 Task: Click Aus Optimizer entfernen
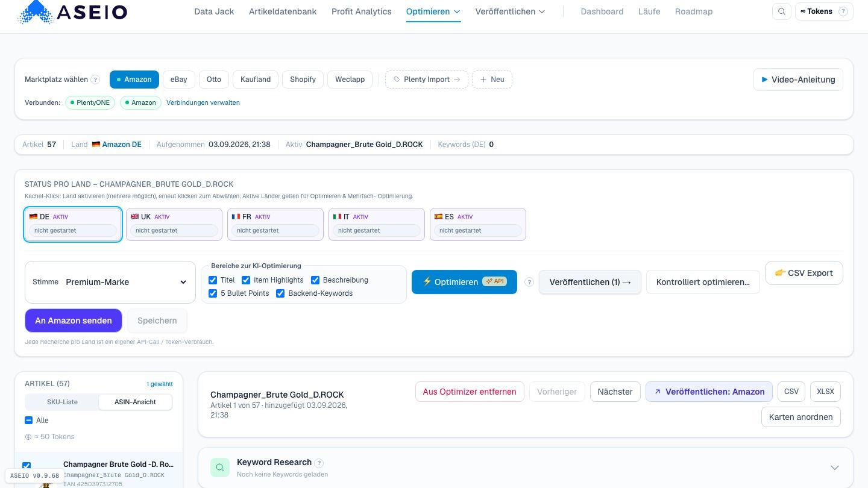tap(470, 392)
